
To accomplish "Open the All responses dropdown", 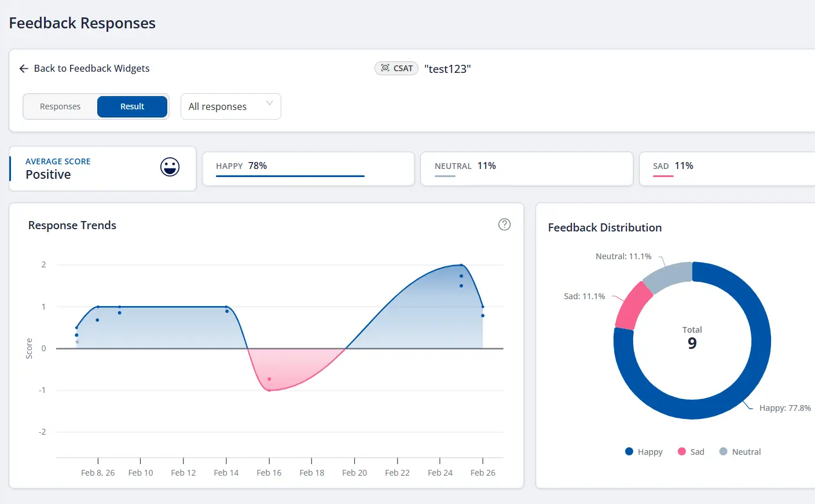I will pos(230,106).
